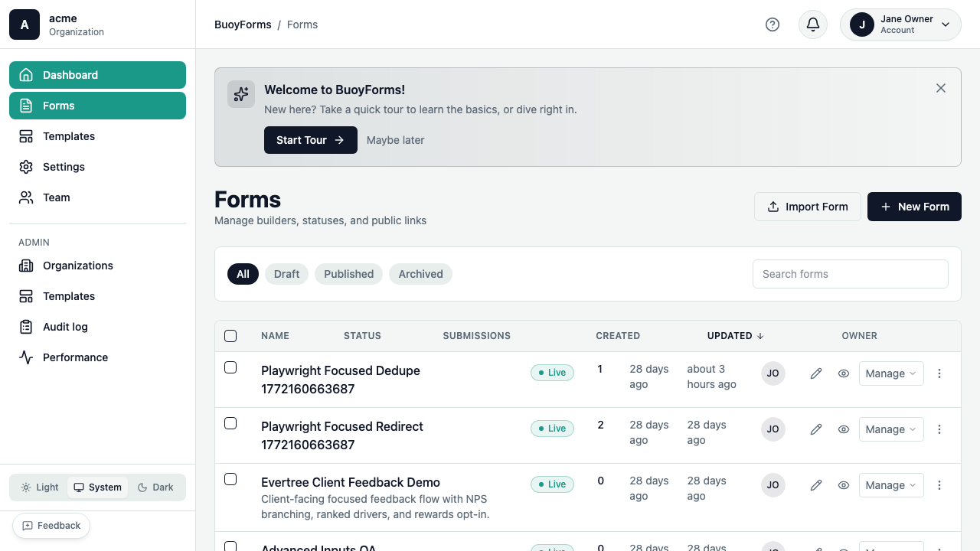Click the pencil edit icon for Playwright Focused Dedupe
Image resolution: width=980 pixels, height=551 pixels.
815,373
